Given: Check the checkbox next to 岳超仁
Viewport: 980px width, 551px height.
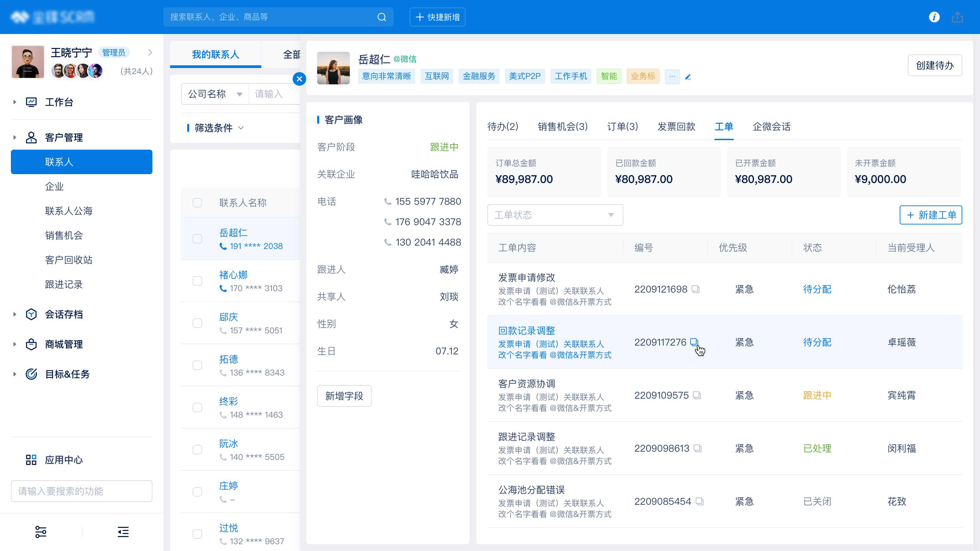Looking at the screenshot, I should click(x=197, y=238).
